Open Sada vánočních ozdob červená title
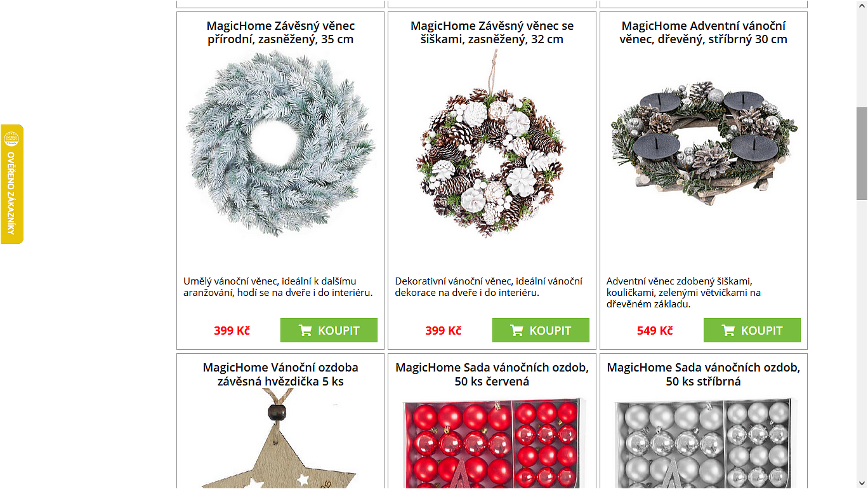 492,374
